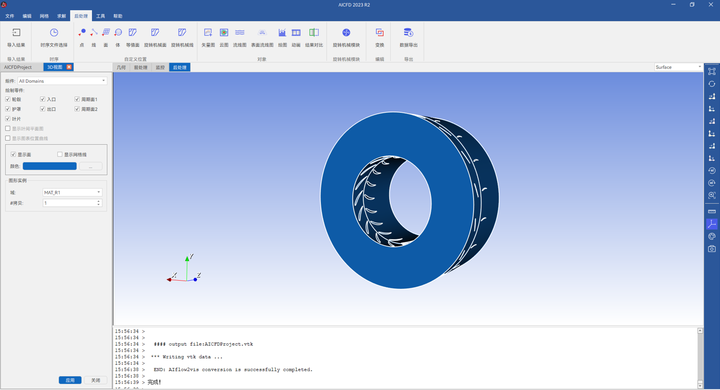The height and width of the screenshot is (390, 720).
Task: Click the 导入结果 import results icon
Action: (16, 33)
